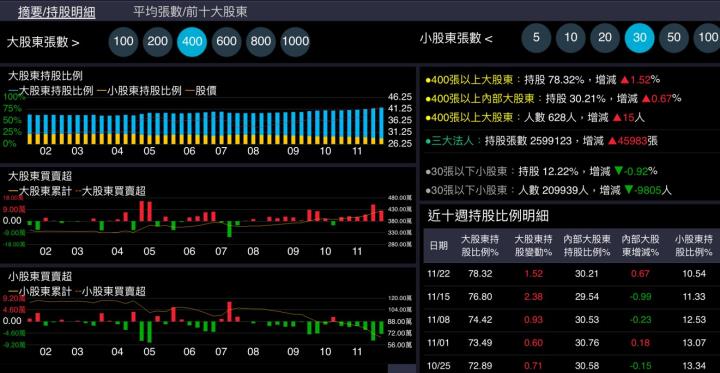Screen dimensions: 720x373
Task: Click the 2.38 shareholding change cell
Action: pyautogui.click(x=533, y=297)
